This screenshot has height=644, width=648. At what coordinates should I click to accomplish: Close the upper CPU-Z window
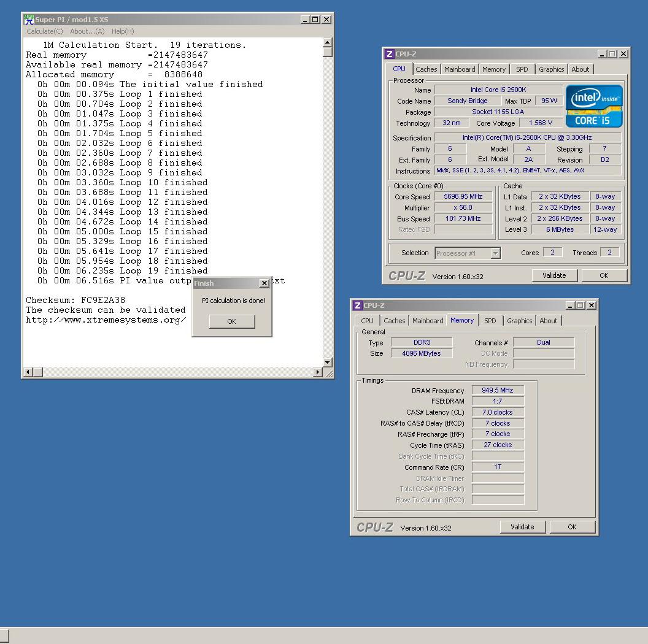point(623,54)
